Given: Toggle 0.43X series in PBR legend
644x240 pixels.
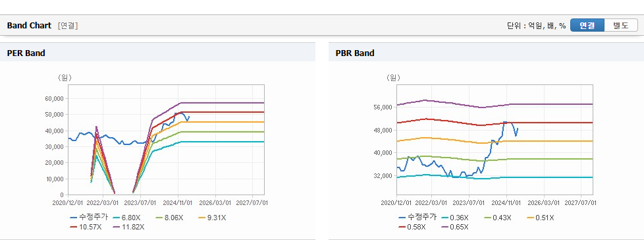Looking at the screenshot, I should [498, 218].
